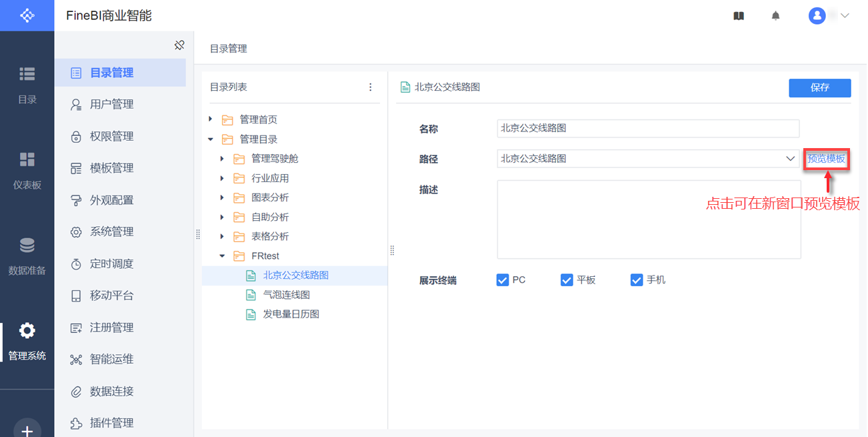Select 权限管理 permission management
The width and height of the screenshot is (868, 437).
pos(111,136)
